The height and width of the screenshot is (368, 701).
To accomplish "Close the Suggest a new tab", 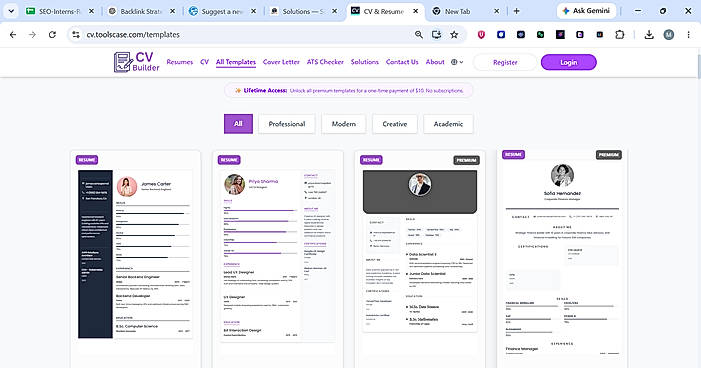I will [253, 11].
